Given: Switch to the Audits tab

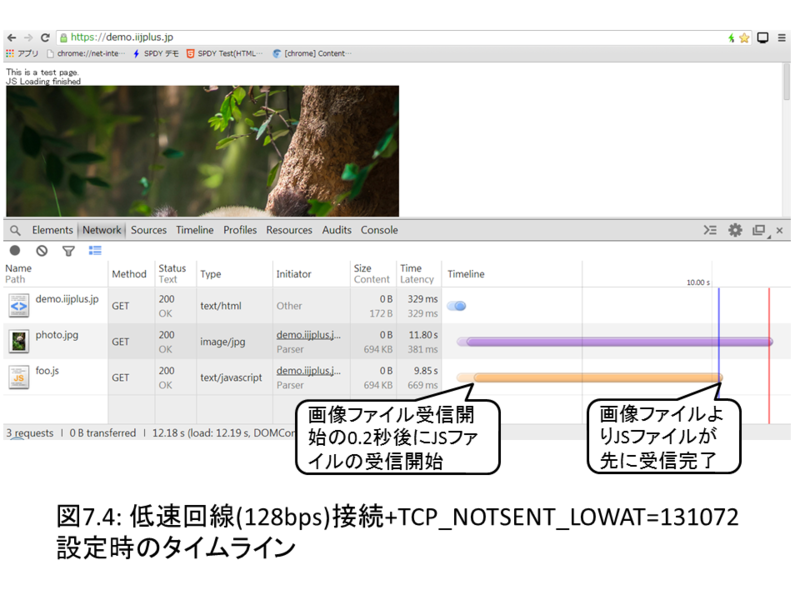Looking at the screenshot, I should point(337,230).
